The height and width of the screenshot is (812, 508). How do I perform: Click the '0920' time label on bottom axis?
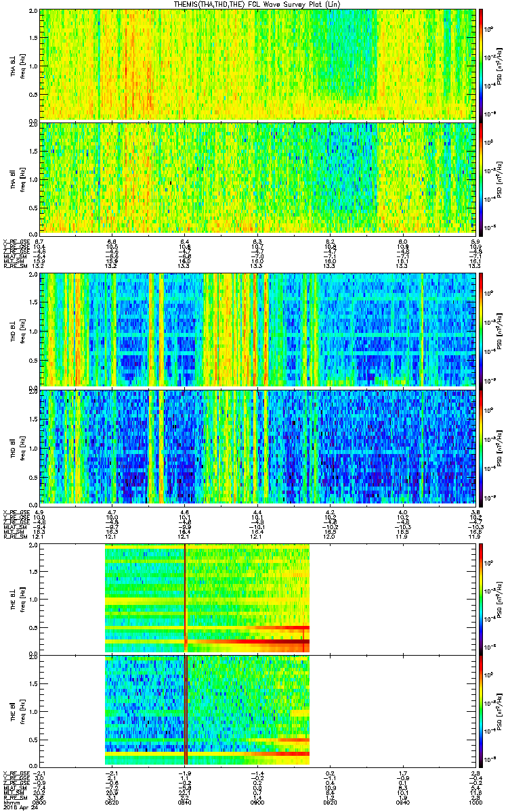click(330, 802)
